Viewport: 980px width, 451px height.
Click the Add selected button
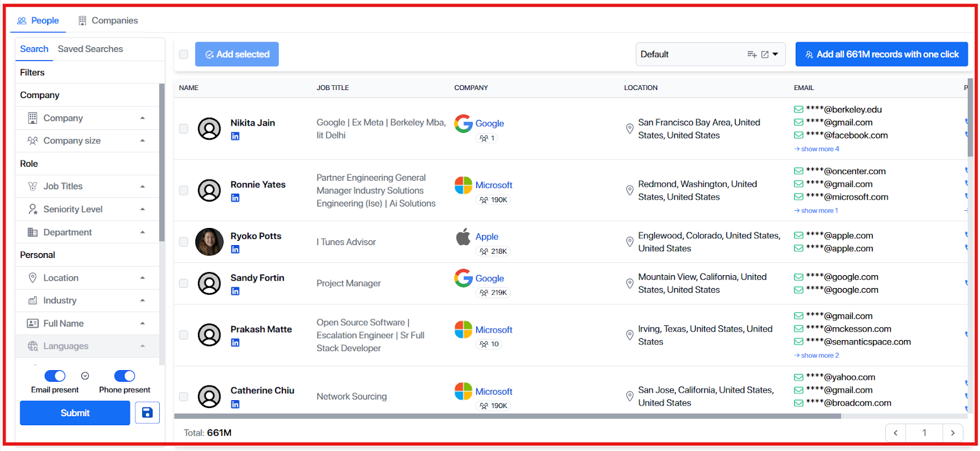tap(237, 55)
